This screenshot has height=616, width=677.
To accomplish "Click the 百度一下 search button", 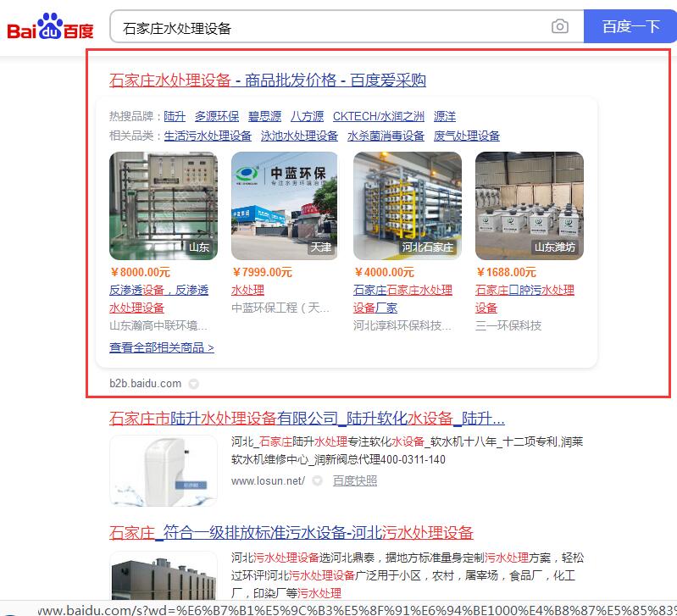I will [630, 27].
